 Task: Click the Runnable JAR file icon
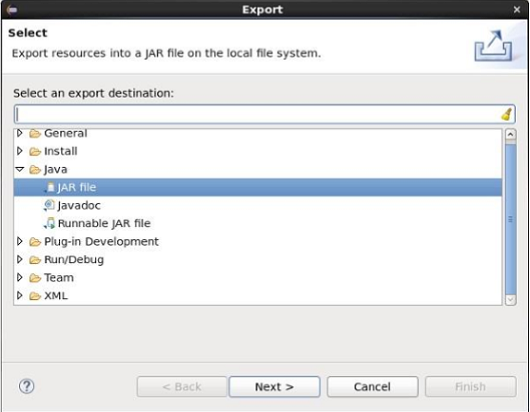[x=49, y=223]
